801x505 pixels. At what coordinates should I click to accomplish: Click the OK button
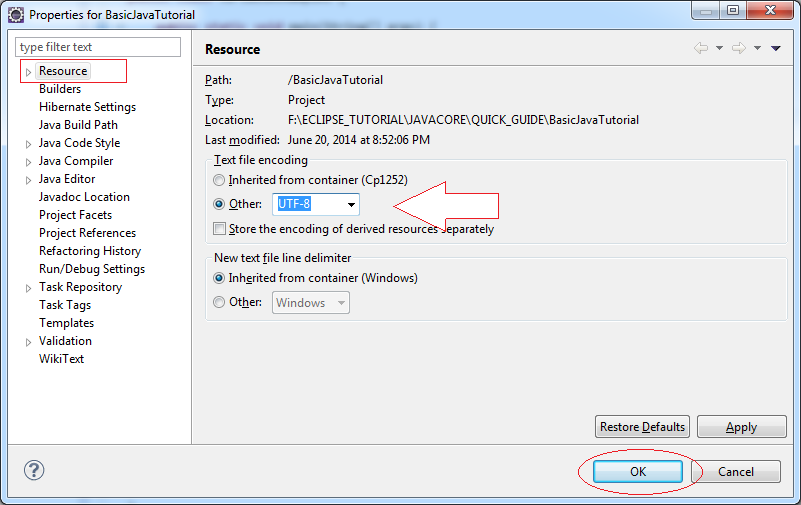click(638, 471)
